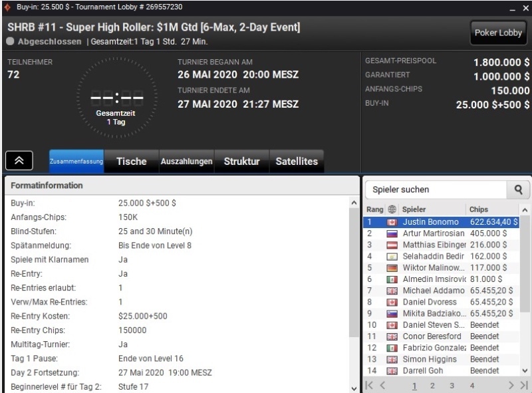Click the globe country column icon

pos(392,209)
